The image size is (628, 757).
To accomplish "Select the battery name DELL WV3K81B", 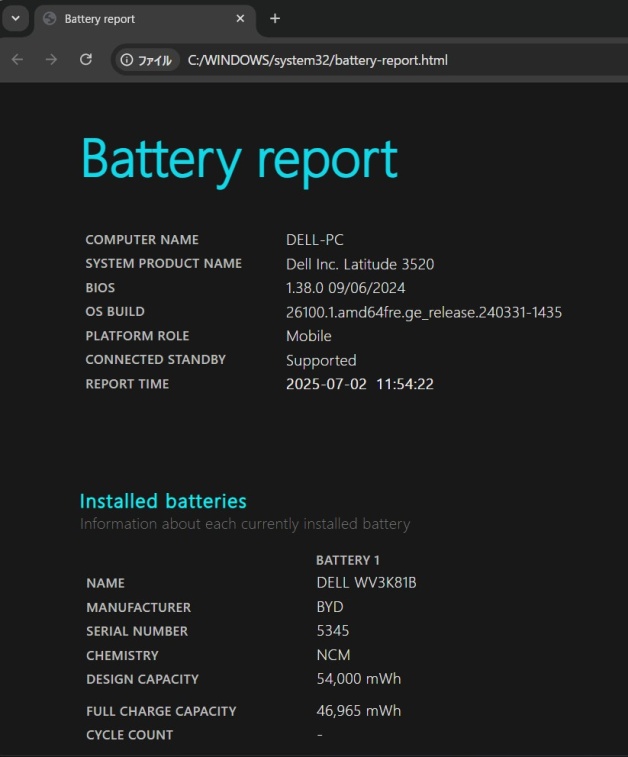I will (366, 583).
